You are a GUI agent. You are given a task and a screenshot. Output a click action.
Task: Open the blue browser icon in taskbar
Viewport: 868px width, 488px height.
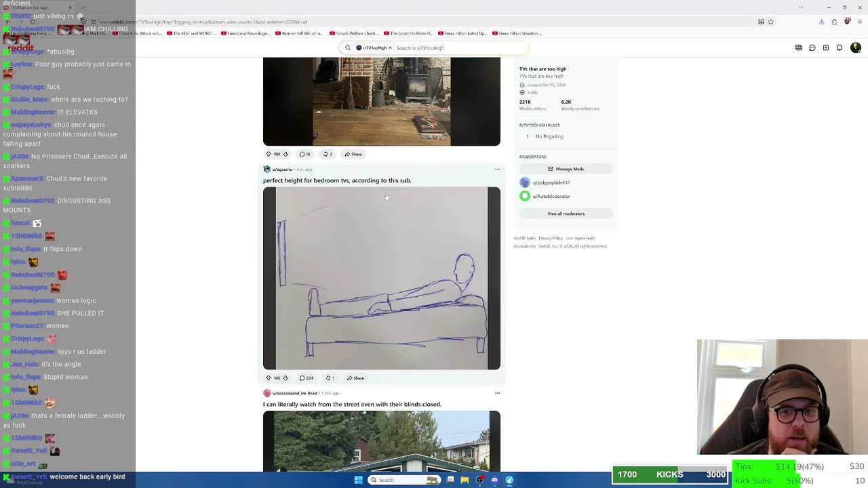pos(509,480)
